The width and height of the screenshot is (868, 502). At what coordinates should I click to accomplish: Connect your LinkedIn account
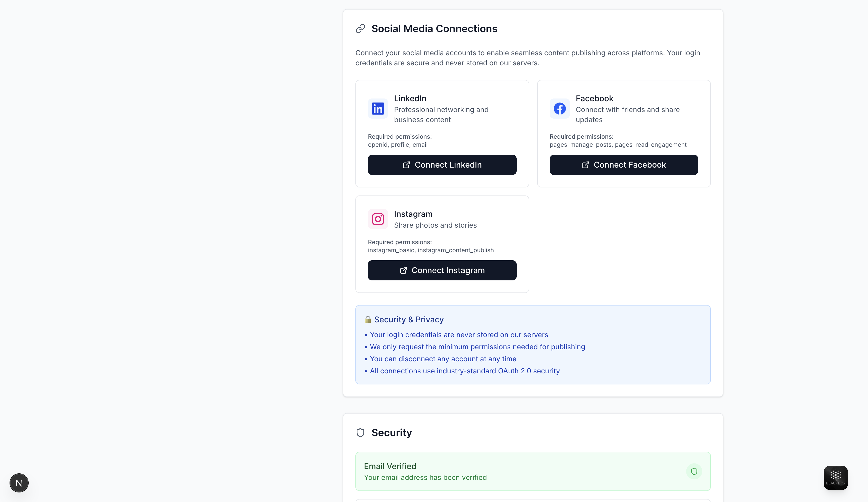tap(442, 165)
